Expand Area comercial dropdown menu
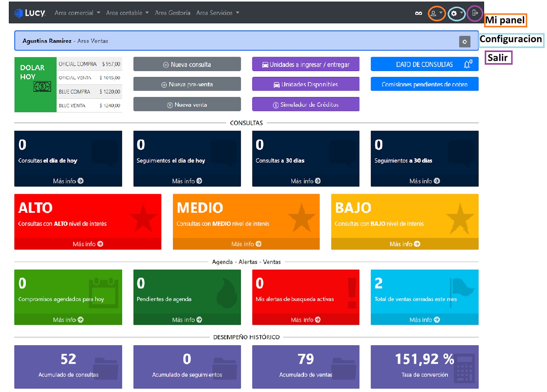547x392 pixels. coord(77,13)
